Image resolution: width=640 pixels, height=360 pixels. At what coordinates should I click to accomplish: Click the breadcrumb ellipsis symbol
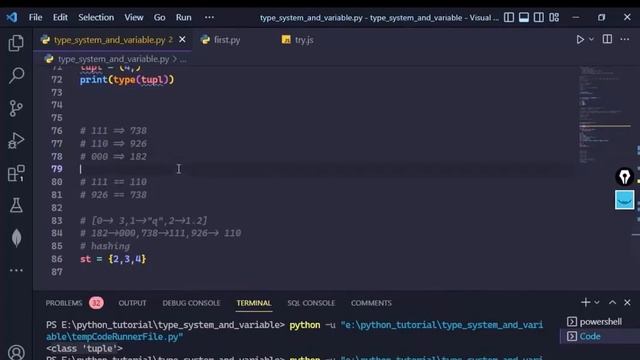(x=183, y=60)
